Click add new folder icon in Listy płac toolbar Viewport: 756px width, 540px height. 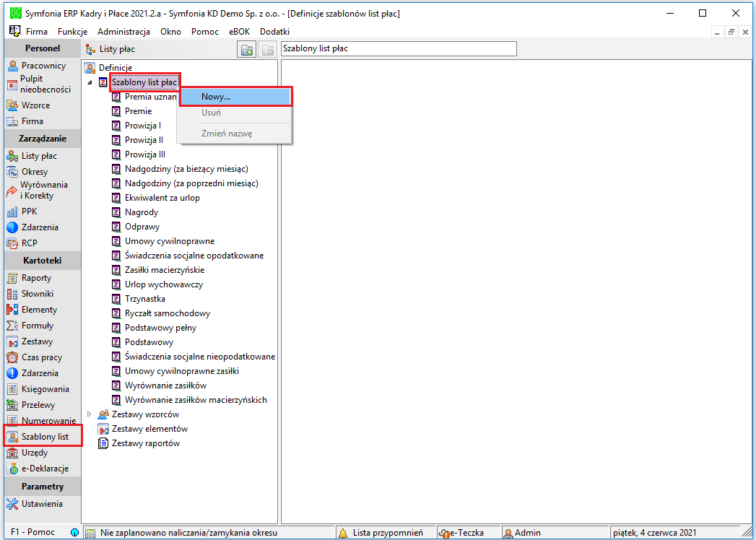pos(247,49)
